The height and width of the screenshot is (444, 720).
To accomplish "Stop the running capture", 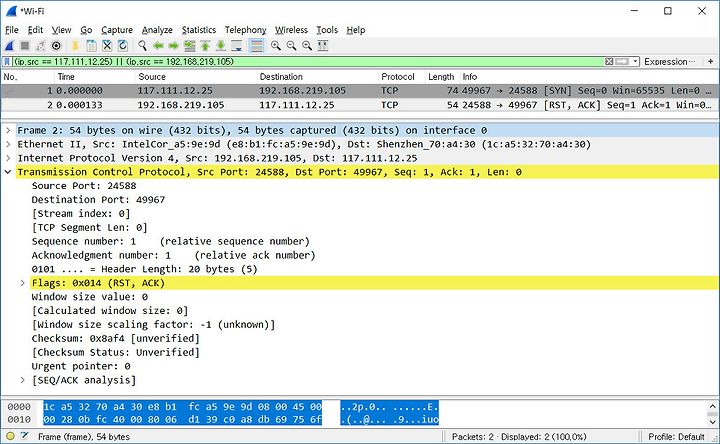I will click(x=25, y=45).
